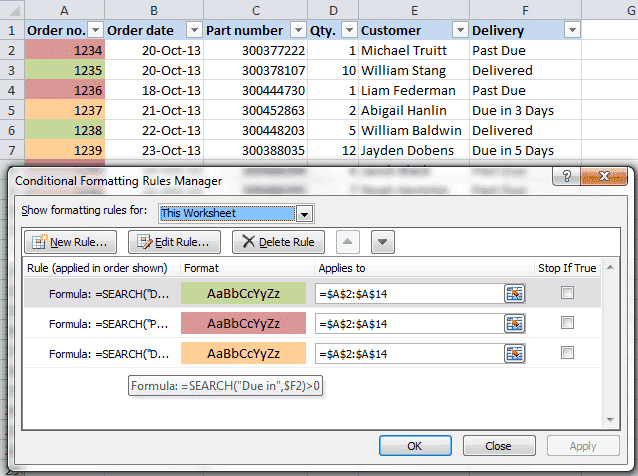638x476 pixels.
Task: Open the Show formatting rules for dropdown
Action: pos(304,213)
